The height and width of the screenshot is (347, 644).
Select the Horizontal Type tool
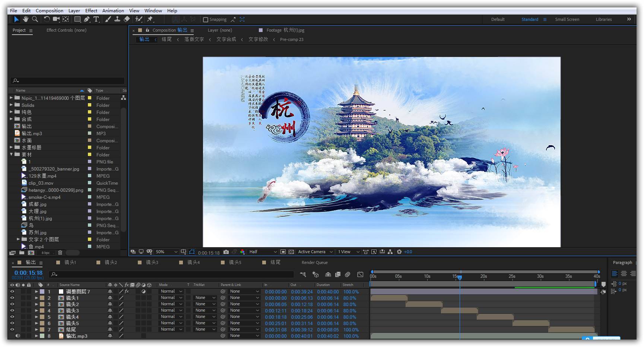96,19
